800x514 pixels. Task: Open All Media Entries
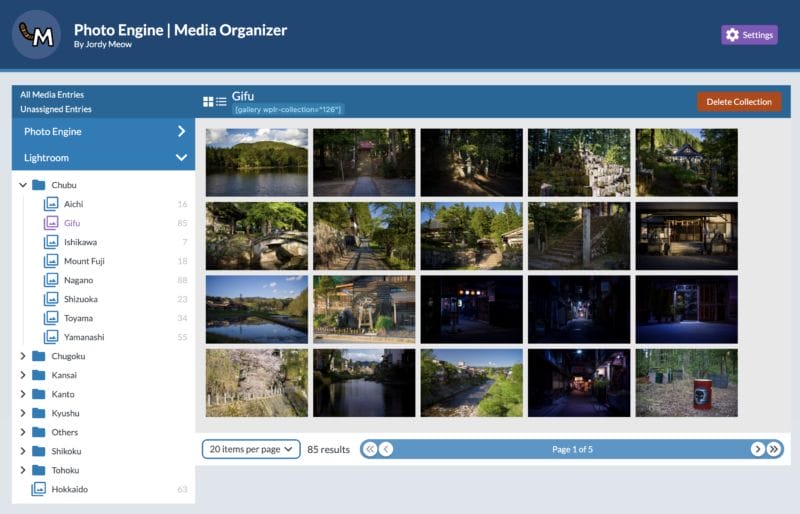[54, 94]
